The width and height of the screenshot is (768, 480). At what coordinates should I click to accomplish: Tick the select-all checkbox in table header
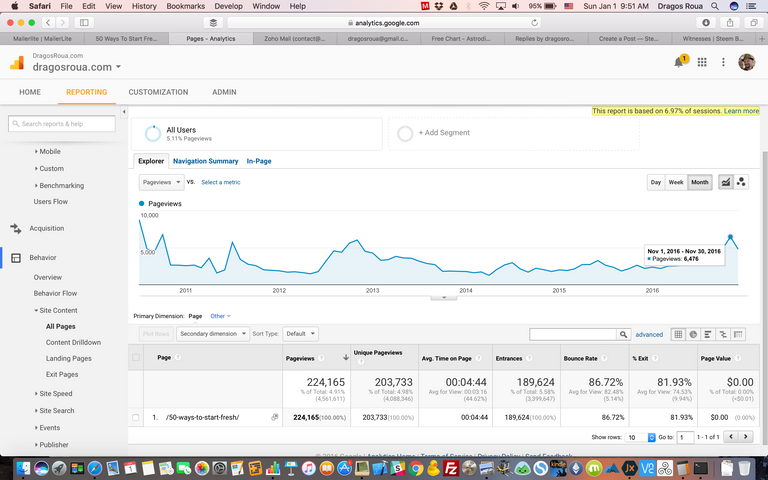coord(137,357)
